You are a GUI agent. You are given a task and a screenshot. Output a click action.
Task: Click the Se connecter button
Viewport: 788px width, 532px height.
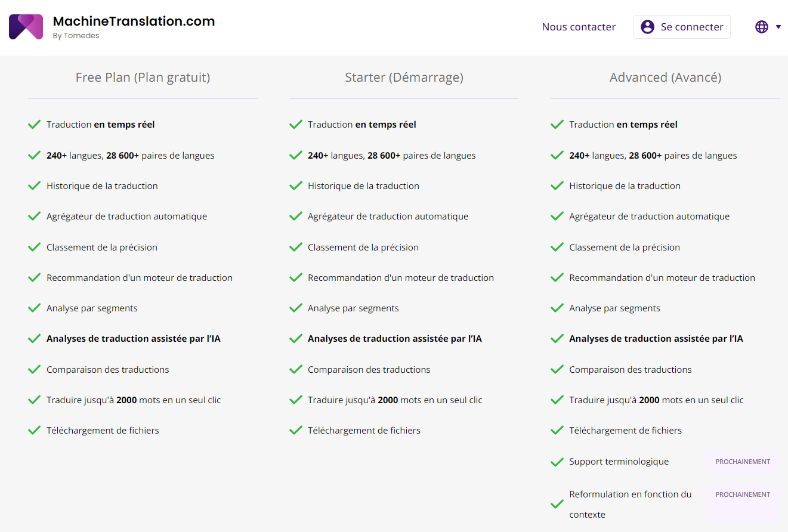(x=682, y=27)
